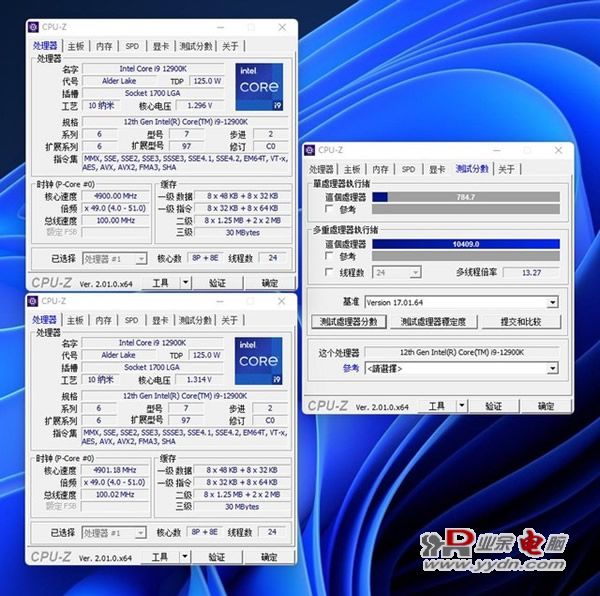Open the 内存 tab in the lower-left window
The width and height of the screenshot is (600, 596).
103,320
